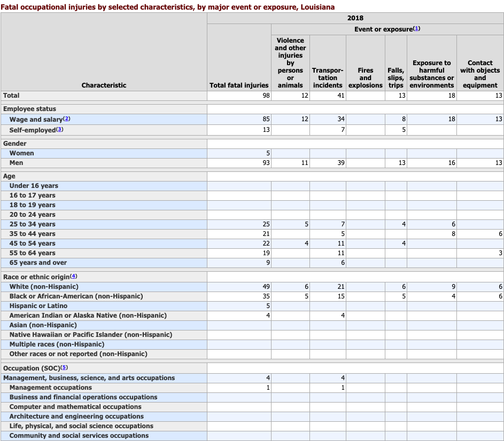This screenshot has height=441, width=504.
Task: Click 25 to 34 years total value 25
Action: 266,224
